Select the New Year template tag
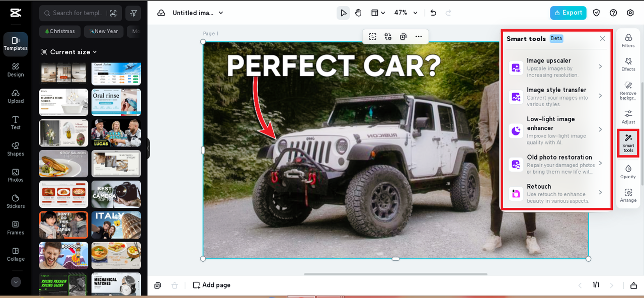Screen dimensions: 644x298 coord(104,31)
